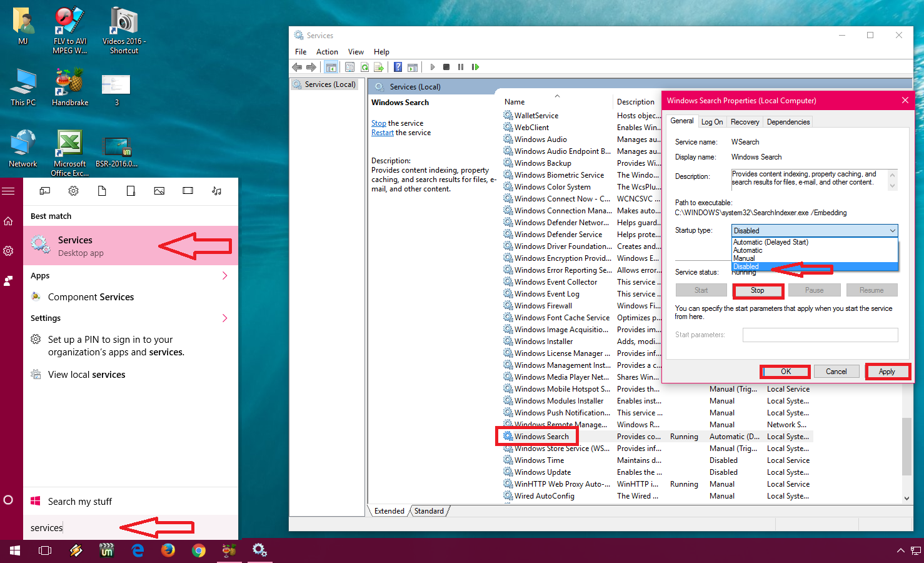Screen dimensions: 924x563
Task: Open the Action menu in Services
Action: tap(326, 51)
